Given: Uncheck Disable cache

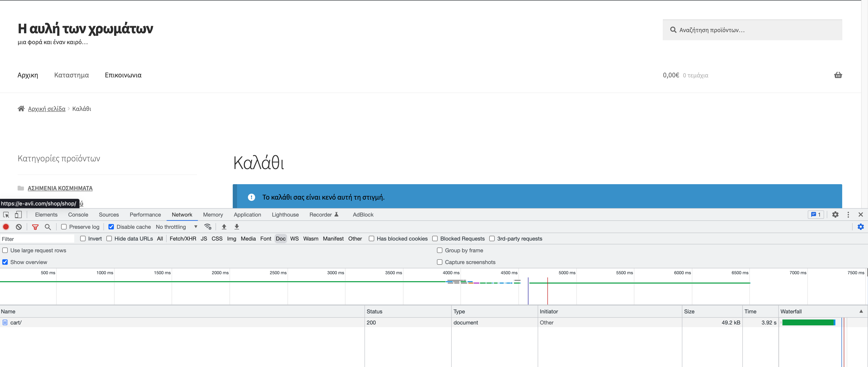Looking at the screenshot, I should point(111,226).
